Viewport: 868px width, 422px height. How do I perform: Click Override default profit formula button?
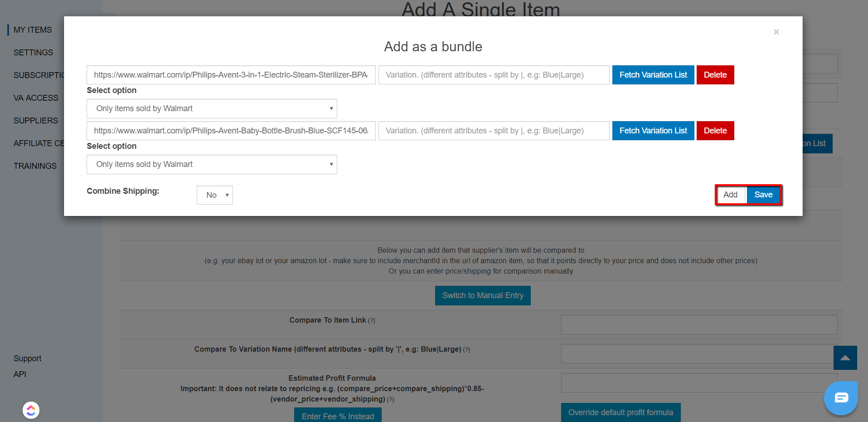point(621,412)
